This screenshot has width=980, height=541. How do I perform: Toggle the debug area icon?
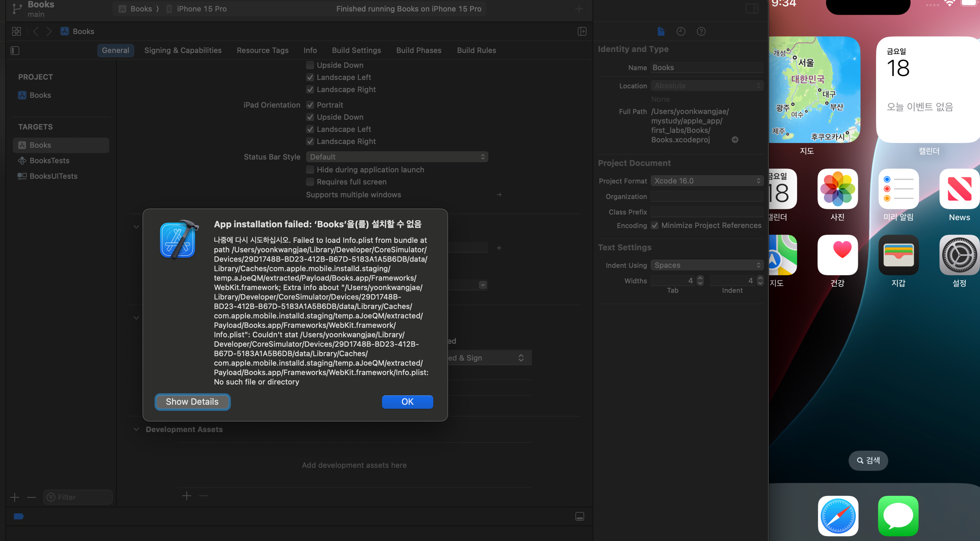(x=579, y=516)
